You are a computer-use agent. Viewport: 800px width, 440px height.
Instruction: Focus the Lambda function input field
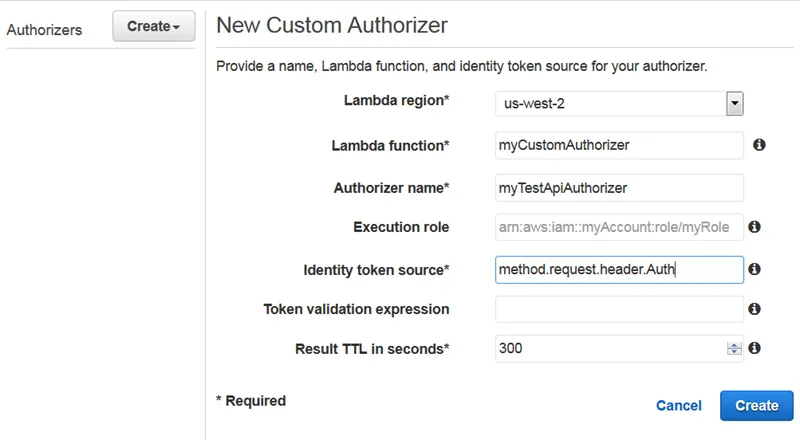(619, 145)
